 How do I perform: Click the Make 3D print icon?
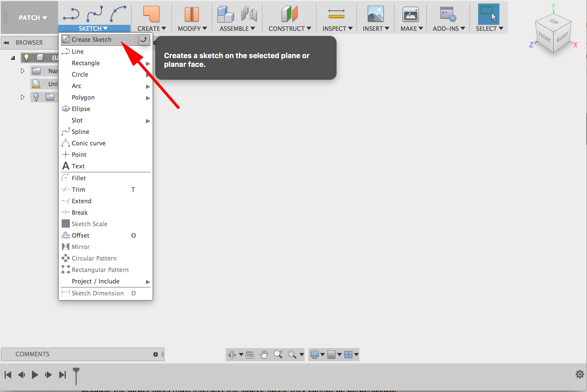[410, 14]
